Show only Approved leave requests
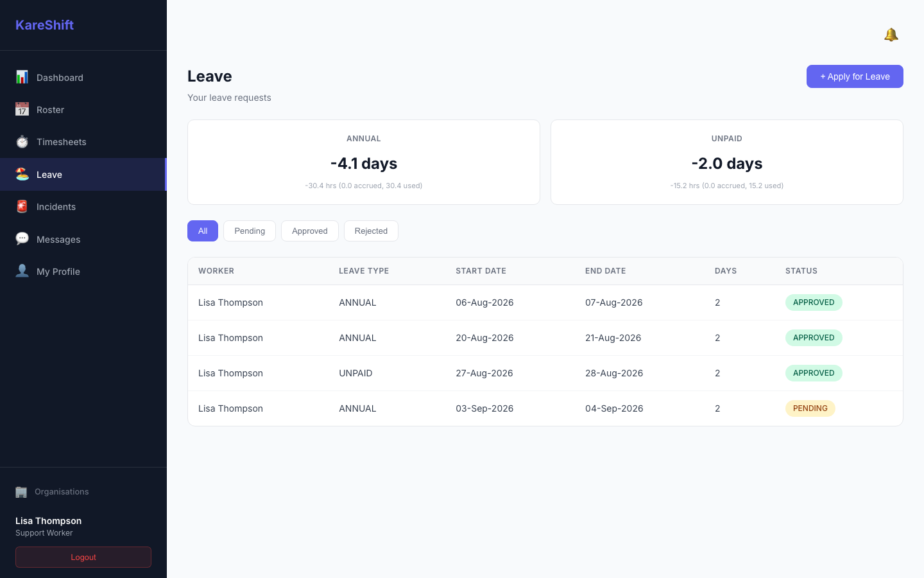924x578 pixels. tap(310, 231)
